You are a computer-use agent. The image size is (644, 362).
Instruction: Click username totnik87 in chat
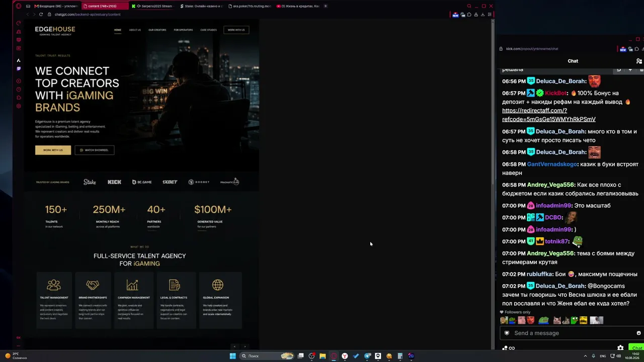pyautogui.click(x=556, y=241)
